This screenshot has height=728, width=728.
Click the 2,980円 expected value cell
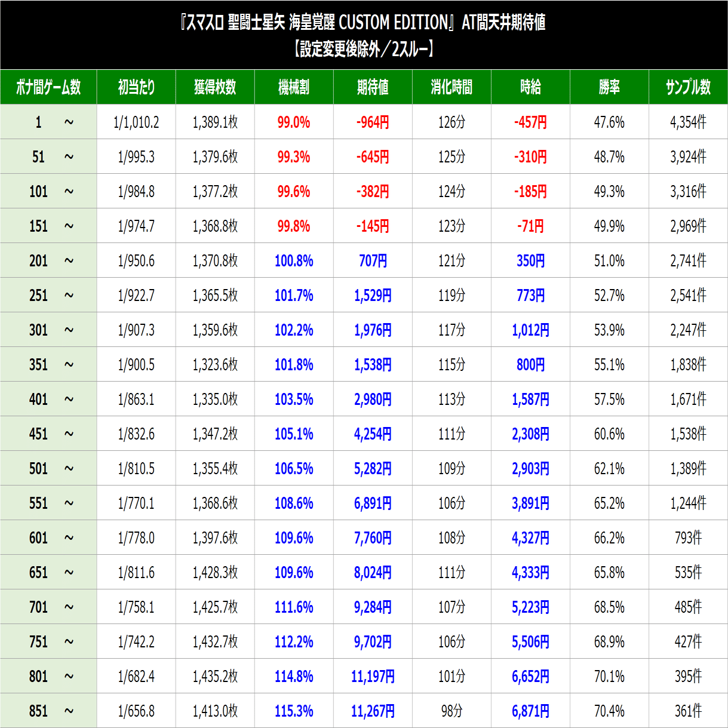[373, 400]
